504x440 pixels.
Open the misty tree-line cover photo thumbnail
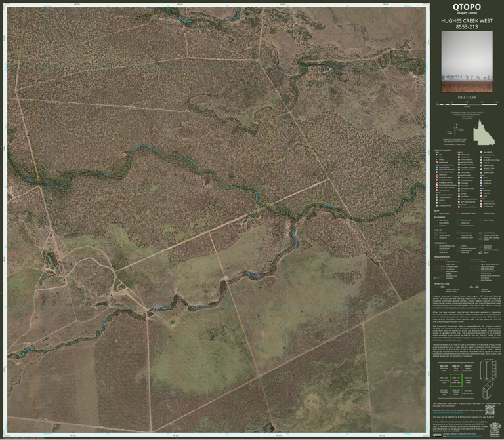coord(467,62)
